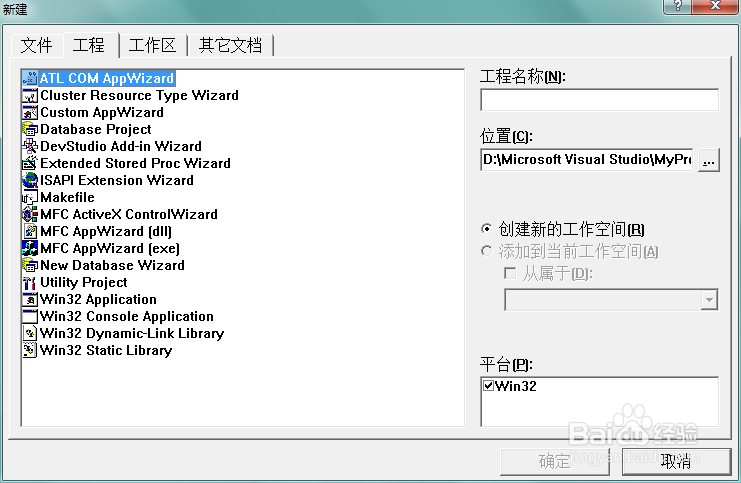
Task: Toggle the 从属于 checkbox
Action: [510, 273]
